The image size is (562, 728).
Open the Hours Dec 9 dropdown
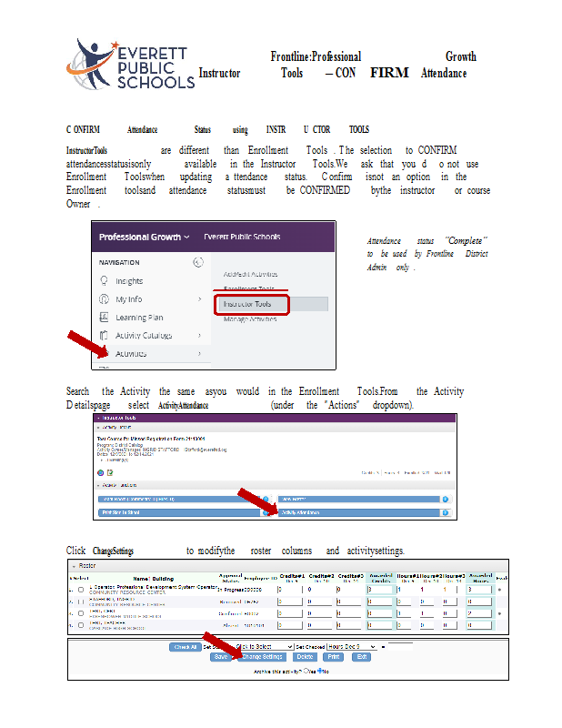[x=352, y=646]
